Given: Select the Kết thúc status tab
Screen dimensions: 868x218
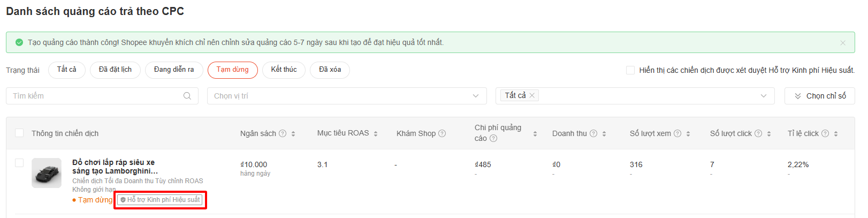Looking at the screenshot, I should click(284, 70).
